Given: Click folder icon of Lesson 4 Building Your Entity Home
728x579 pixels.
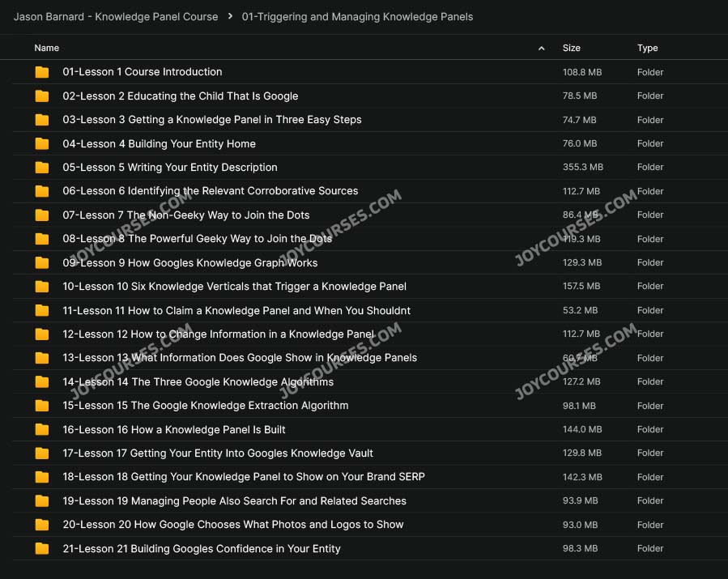Looking at the screenshot, I should 42,143.
